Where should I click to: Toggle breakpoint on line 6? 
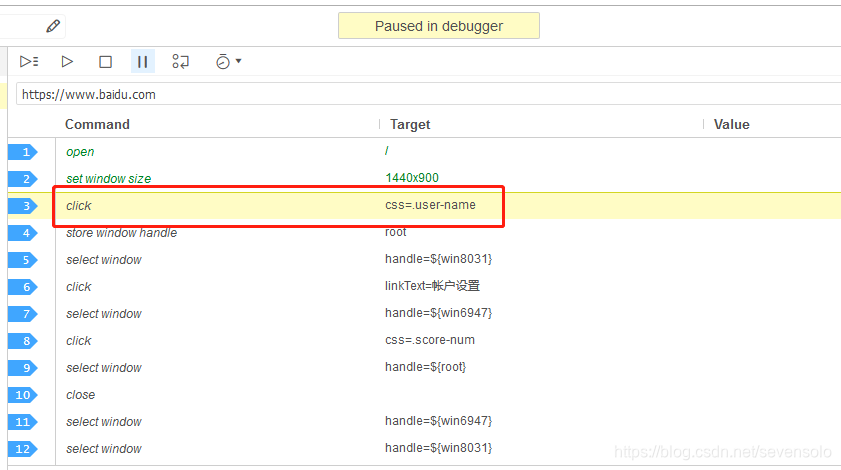pos(23,287)
